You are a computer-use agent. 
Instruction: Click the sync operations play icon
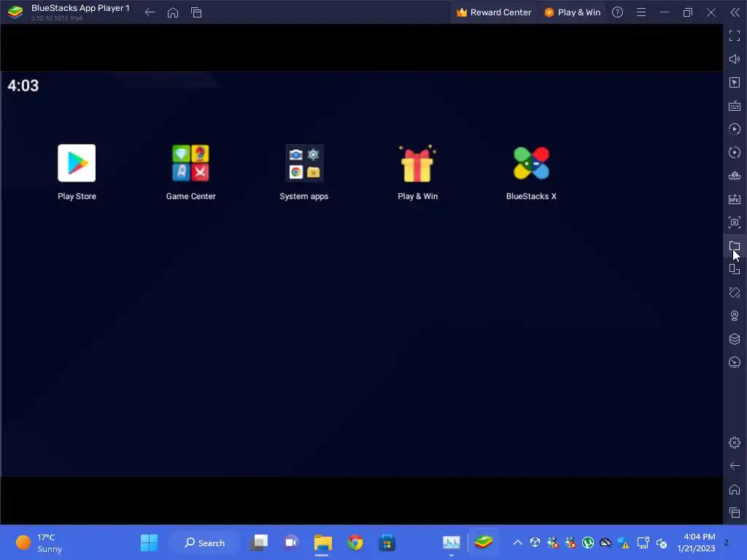coord(735,129)
